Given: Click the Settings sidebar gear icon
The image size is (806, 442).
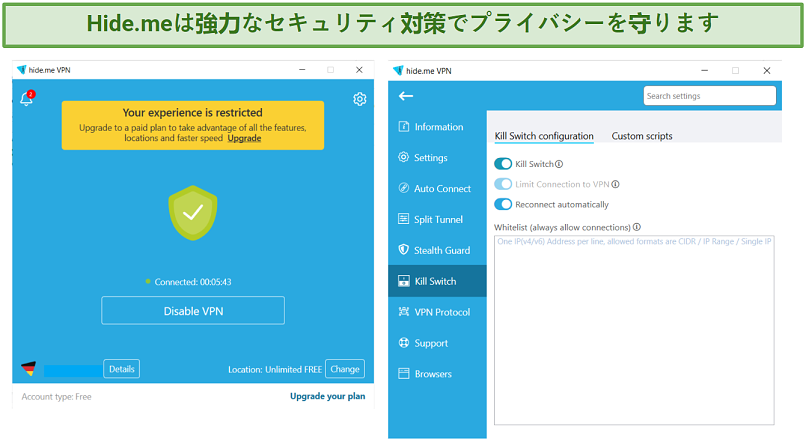Looking at the screenshot, I should (x=404, y=157).
